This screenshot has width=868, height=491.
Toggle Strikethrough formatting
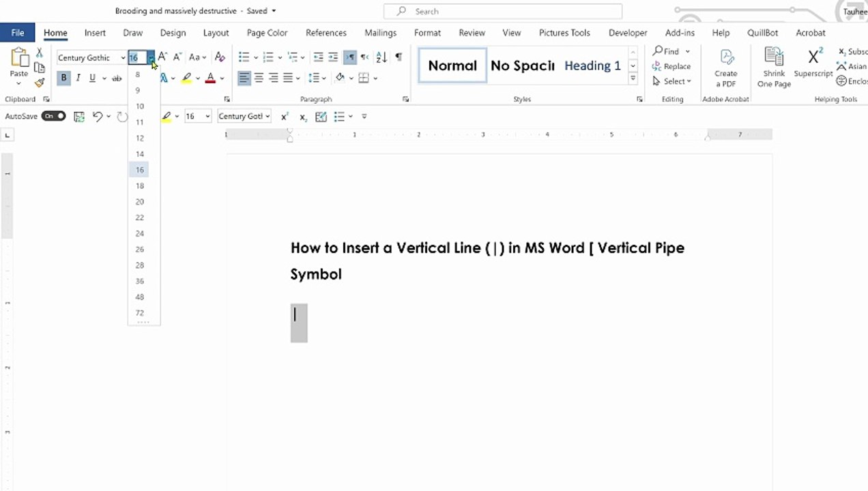[x=117, y=78]
